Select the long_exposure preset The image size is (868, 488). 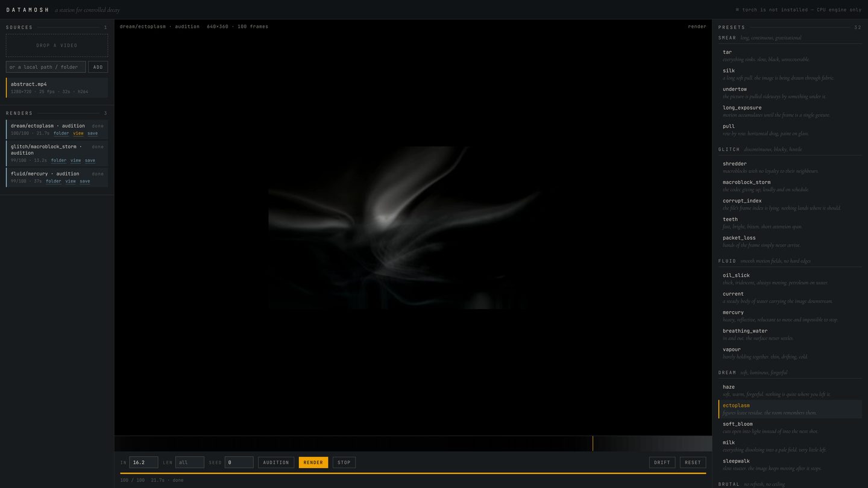[x=790, y=111]
